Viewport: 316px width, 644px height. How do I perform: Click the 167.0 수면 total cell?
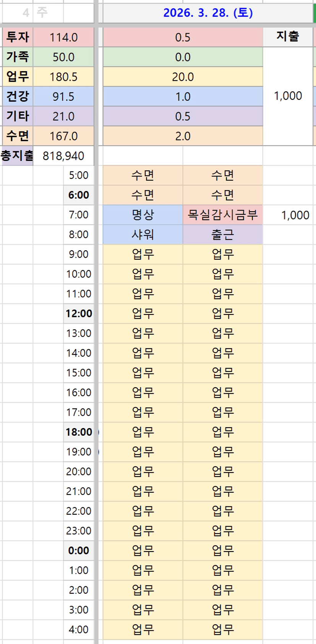tap(63, 136)
